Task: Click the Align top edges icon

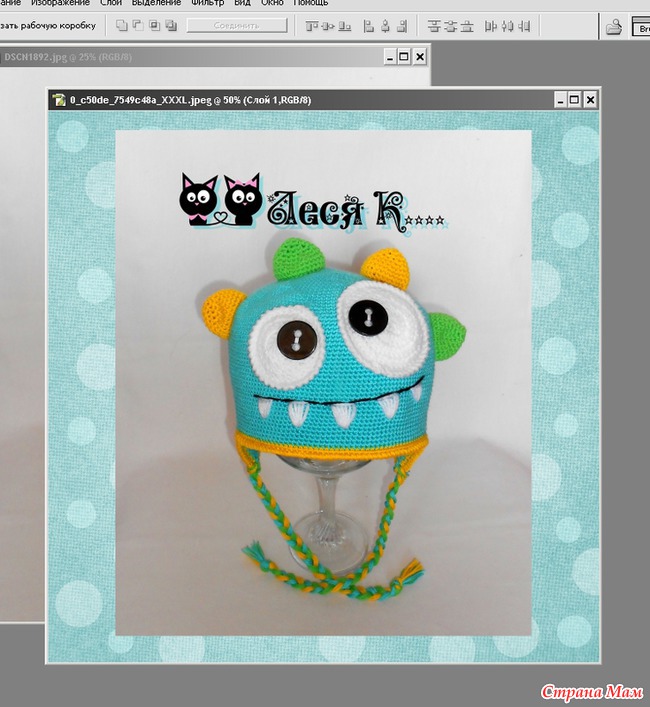Action: pos(312,26)
